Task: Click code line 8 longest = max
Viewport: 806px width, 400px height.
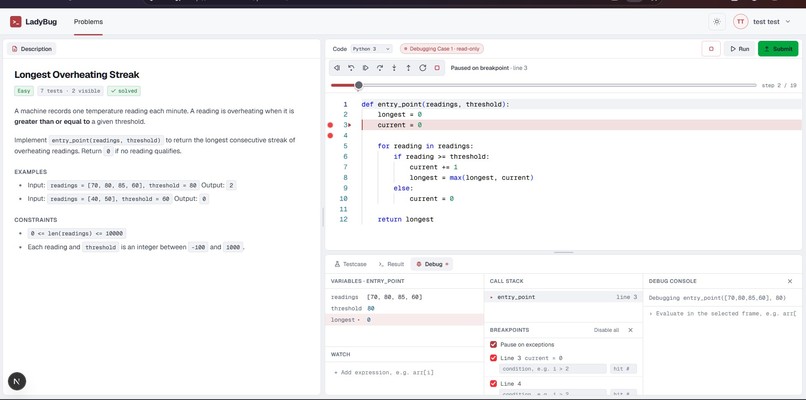Action: point(471,177)
